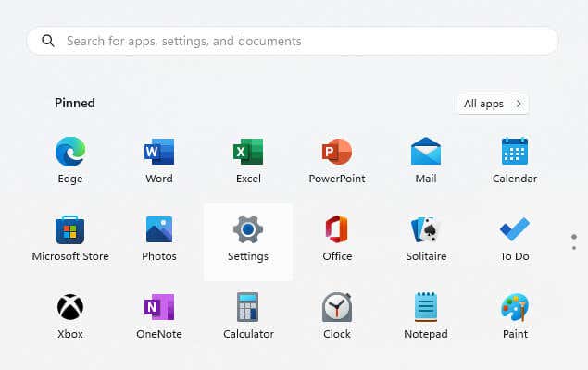Open Microsoft Store
Image resolution: width=588 pixels, height=370 pixels.
coord(70,229)
